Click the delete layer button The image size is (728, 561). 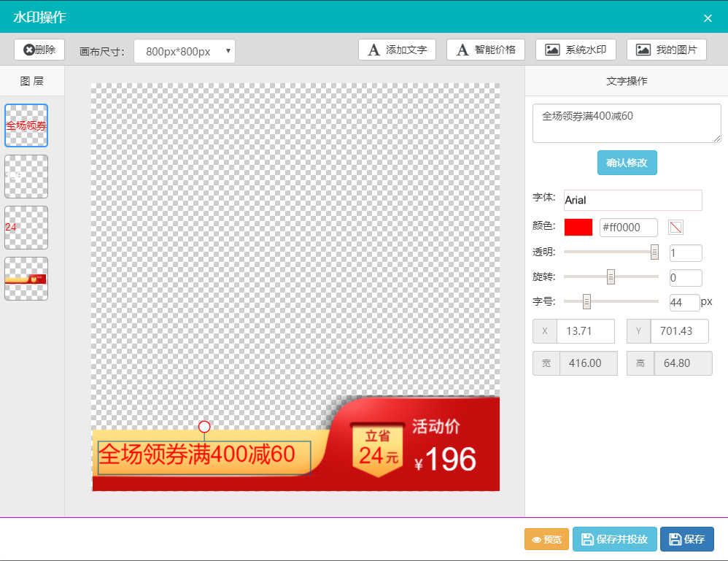[x=39, y=50]
